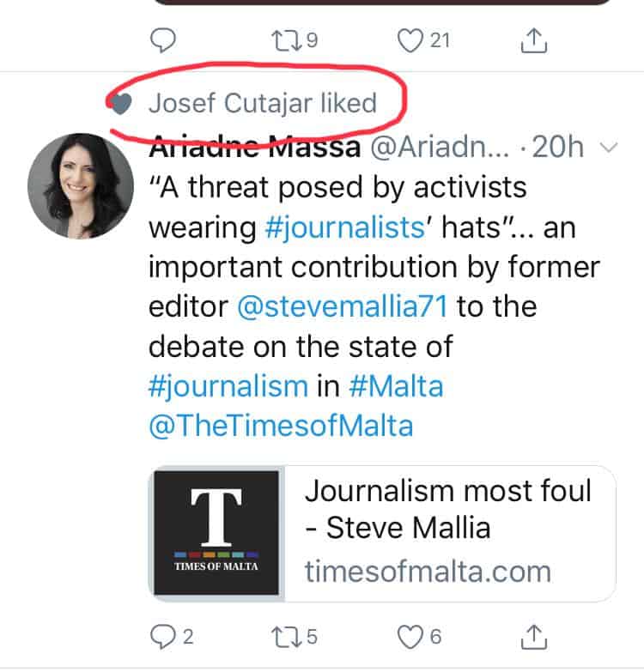Screen dimensions: 644x672
Task: Visit @stevemallia71 profile mention
Action: point(342,306)
